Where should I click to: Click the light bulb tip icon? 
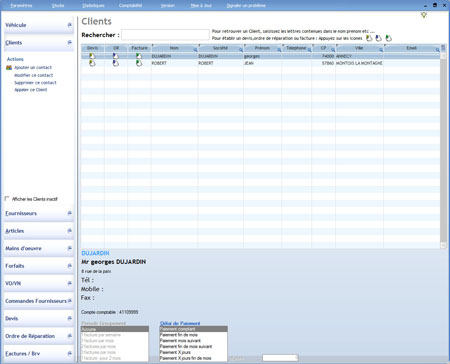424,15
